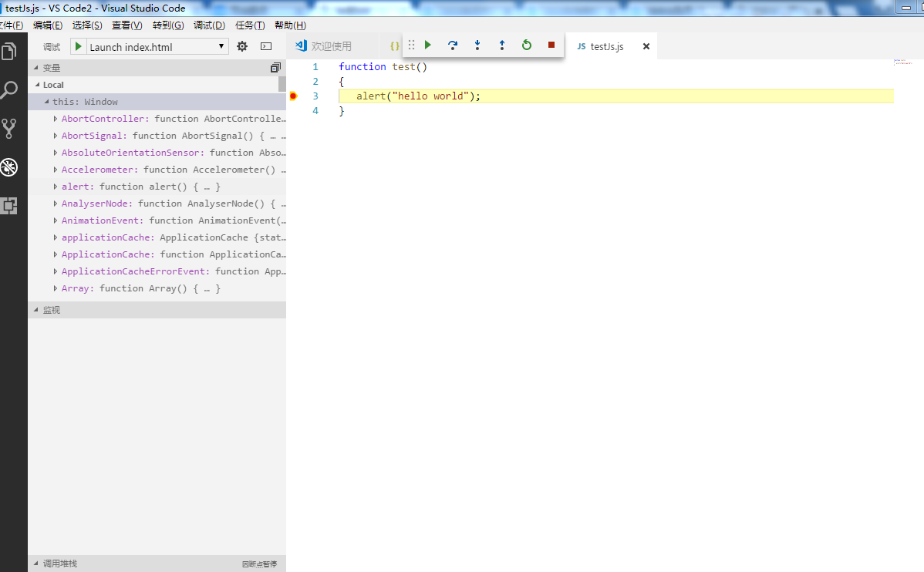Open the 调试(D) menu

tap(209, 25)
